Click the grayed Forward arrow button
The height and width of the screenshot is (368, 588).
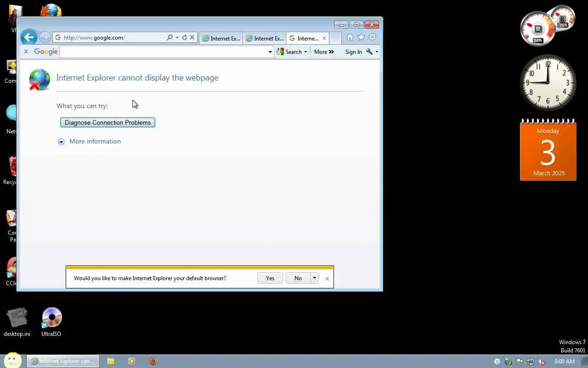45,37
